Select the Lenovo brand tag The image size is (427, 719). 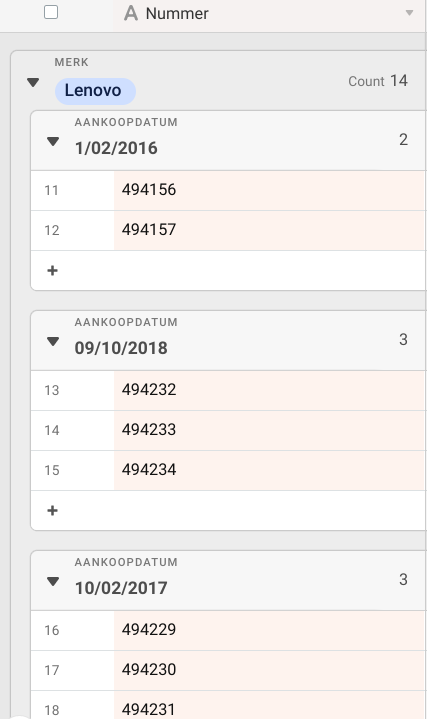pyautogui.click(x=95, y=91)
